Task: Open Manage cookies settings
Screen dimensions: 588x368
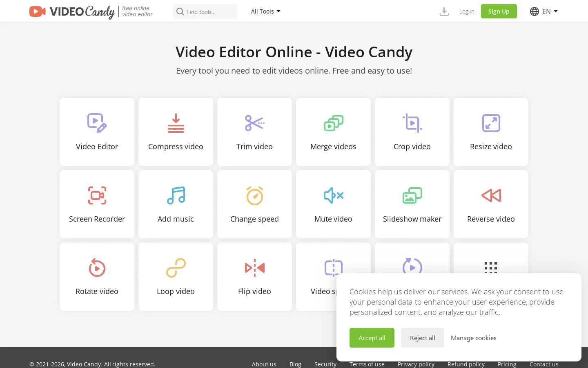Action: coord(474,338)
